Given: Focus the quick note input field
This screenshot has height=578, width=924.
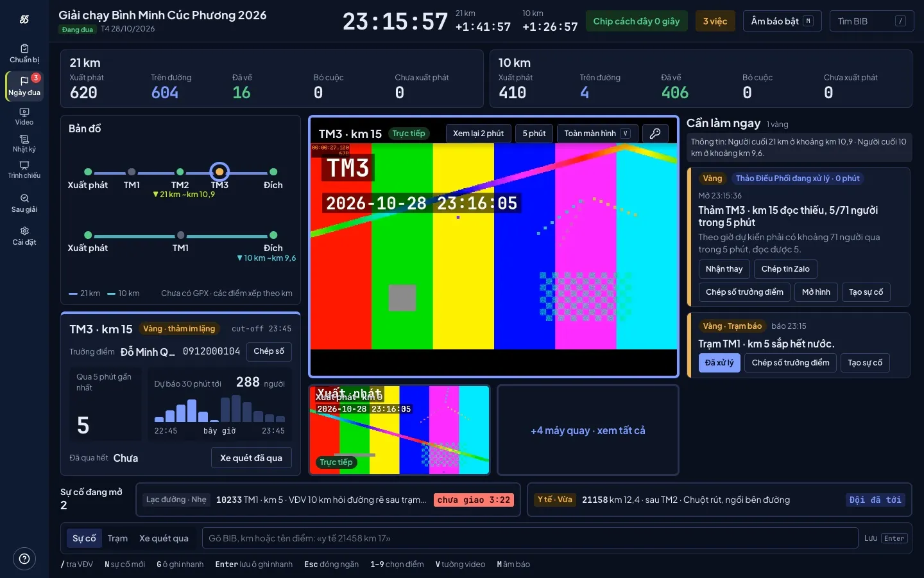Looking at the screenshot, I should coord(530,538).
